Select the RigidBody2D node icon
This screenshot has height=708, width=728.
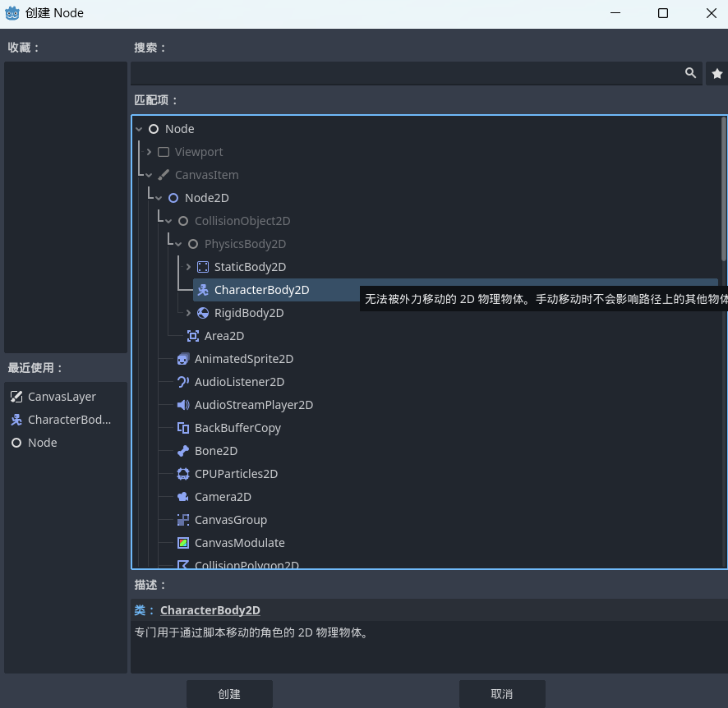click(203, 313)
